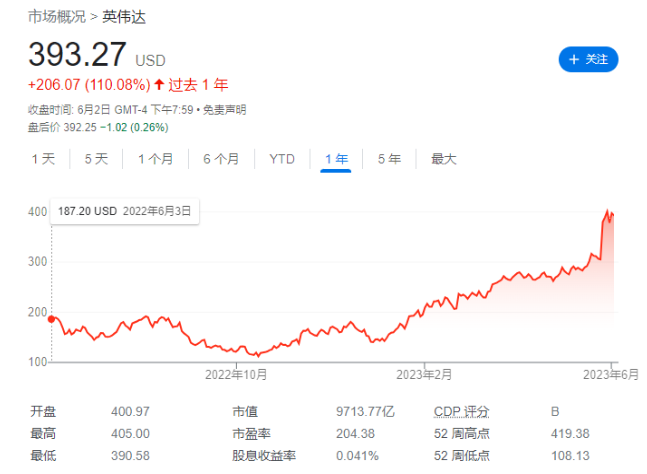Select the 1 年 range tab
The height and width of the screenshot is (474, 647).
pos(336,159)
